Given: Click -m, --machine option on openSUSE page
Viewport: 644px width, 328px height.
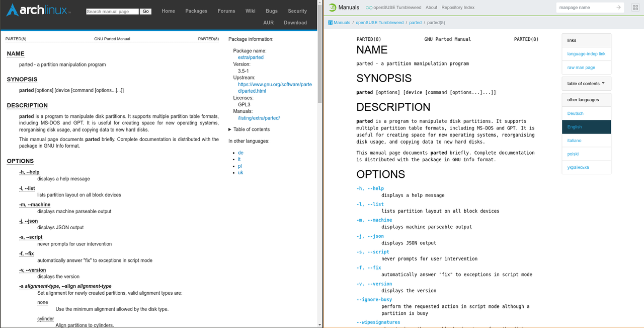Looking at the screenshot, I should pyautogui.click(x=374, y=220).
